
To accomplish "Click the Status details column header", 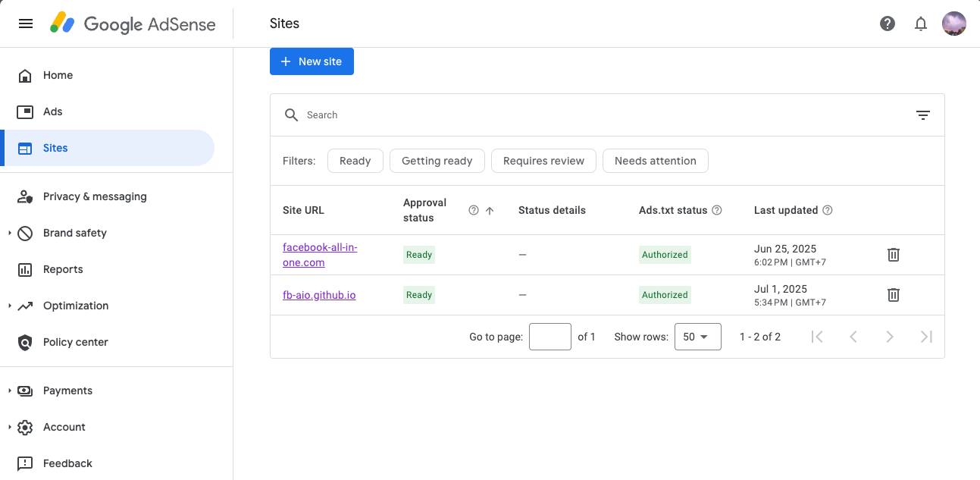I will (552, 210).
